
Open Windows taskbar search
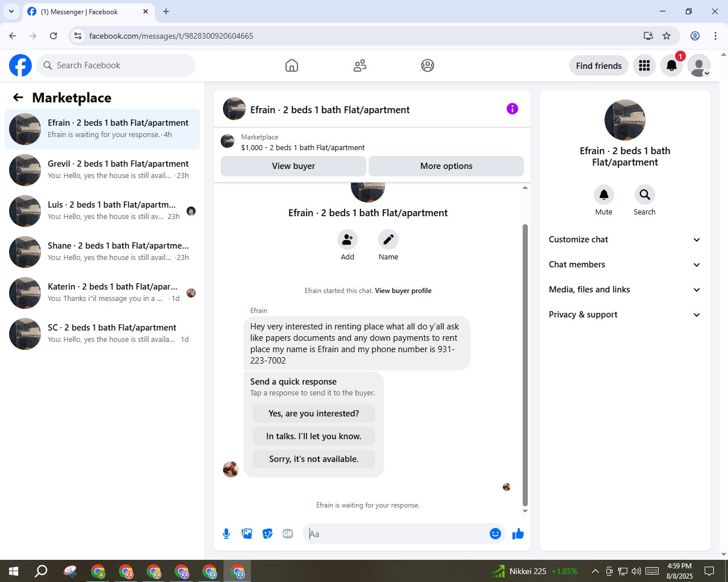tap(41, 571)
